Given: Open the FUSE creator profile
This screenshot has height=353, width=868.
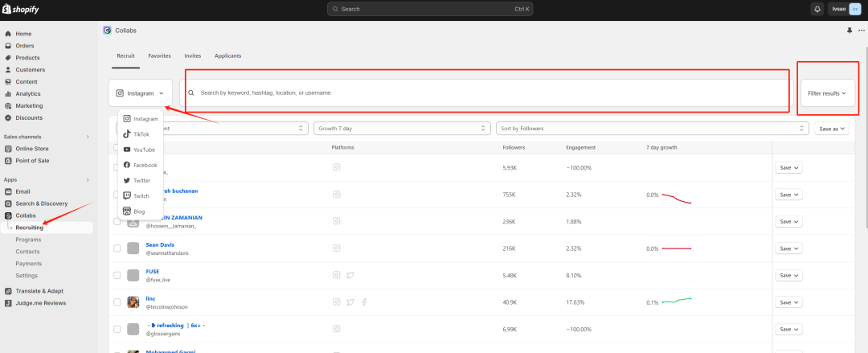Looking at the screenshot, I should click(x=152, y=272).
